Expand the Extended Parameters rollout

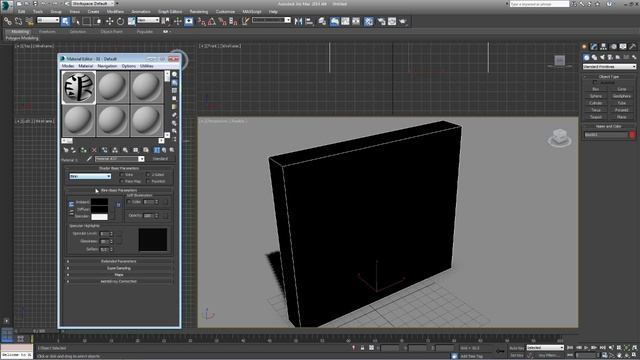tap(118, 261)
